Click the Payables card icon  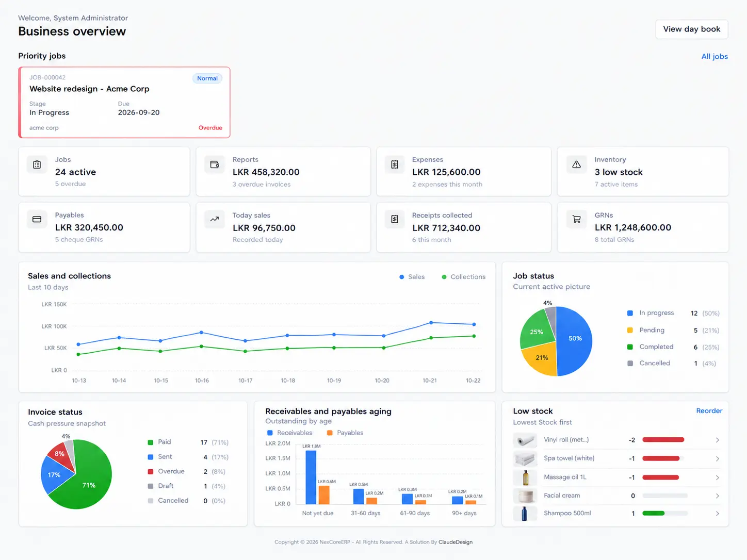pyautogui.click(x=37, y=219)
